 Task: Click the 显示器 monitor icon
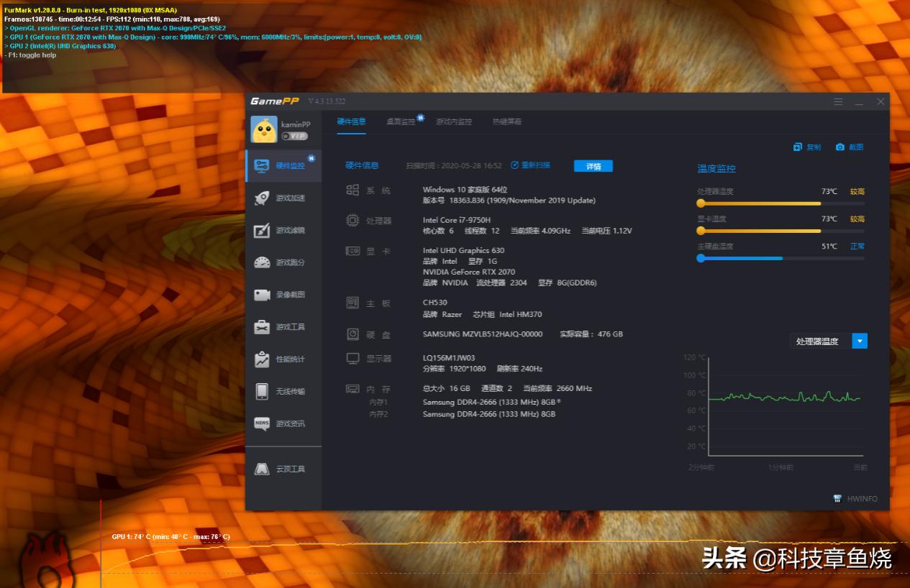(352, 358)
